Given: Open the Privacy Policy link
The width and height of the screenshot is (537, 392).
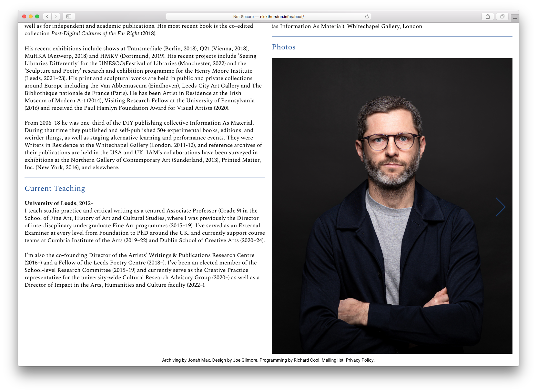Looking at the screenshot, I should (x=360, y=360).
